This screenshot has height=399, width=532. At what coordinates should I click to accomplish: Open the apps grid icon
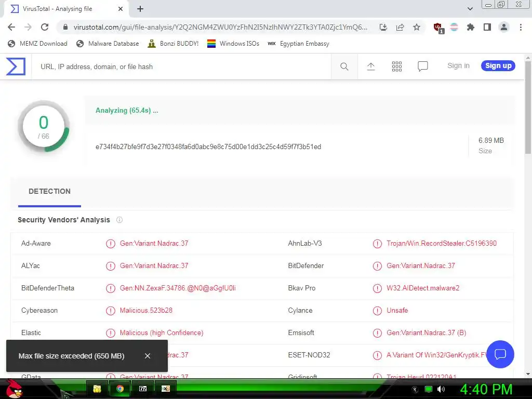(396, 66)
